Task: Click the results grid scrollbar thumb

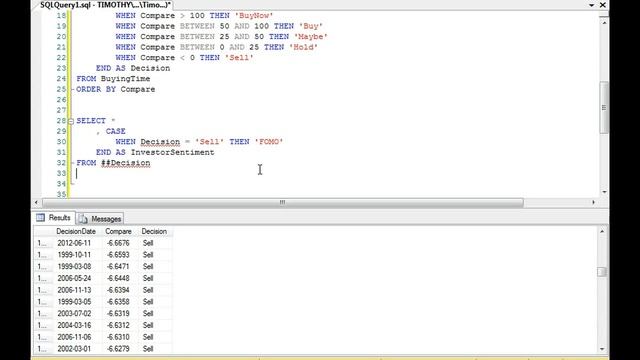Action: pyautogui.click(x=602, y=272)
